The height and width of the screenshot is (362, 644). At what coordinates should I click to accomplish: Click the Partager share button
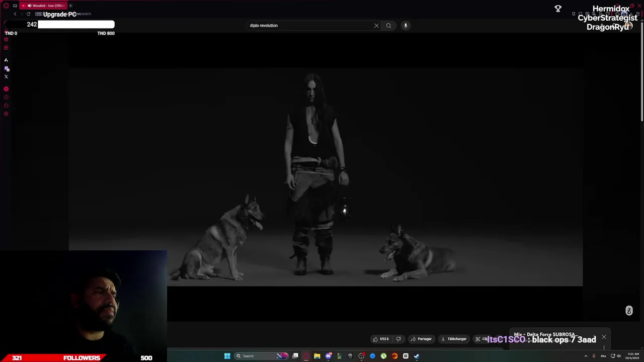tap(421, 339)
